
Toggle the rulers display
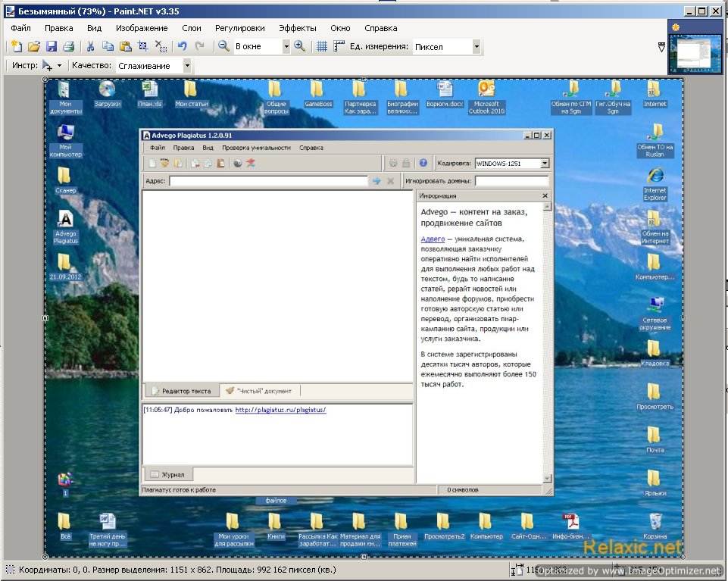[x=339, y=46]
